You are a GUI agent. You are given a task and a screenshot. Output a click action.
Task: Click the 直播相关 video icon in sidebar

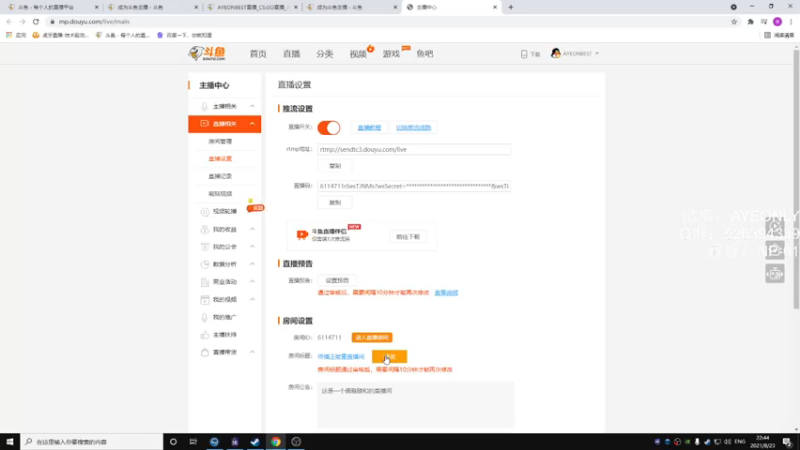click(204, 123)
